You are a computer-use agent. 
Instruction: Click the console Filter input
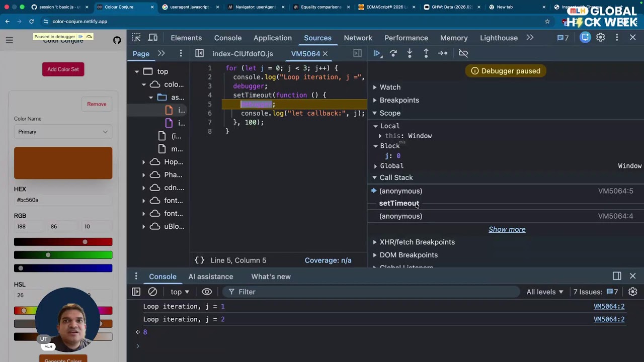(372, 292)
